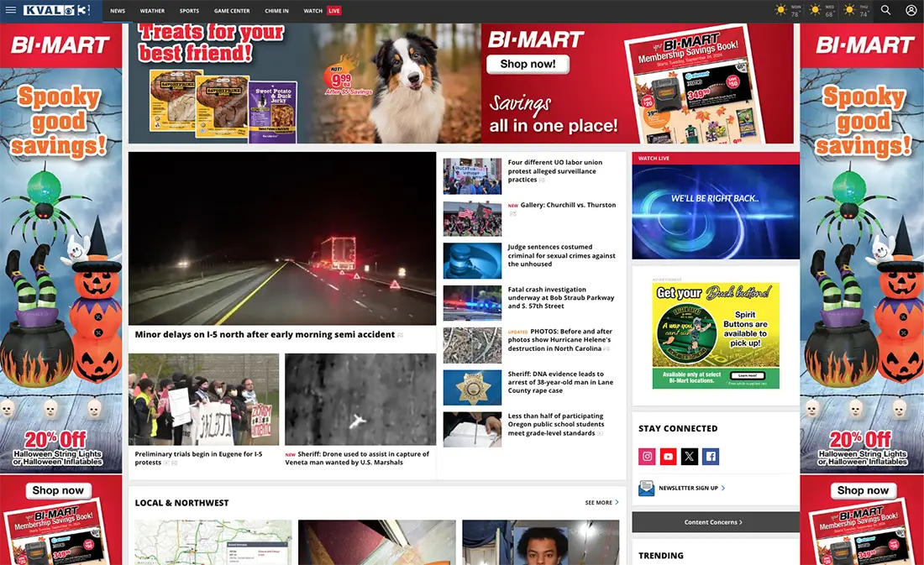The image size is (924, 565).
Task: Click the Duck buttons Bi-Mart ad
Action: pyautogui.click(x=716, y=335)
